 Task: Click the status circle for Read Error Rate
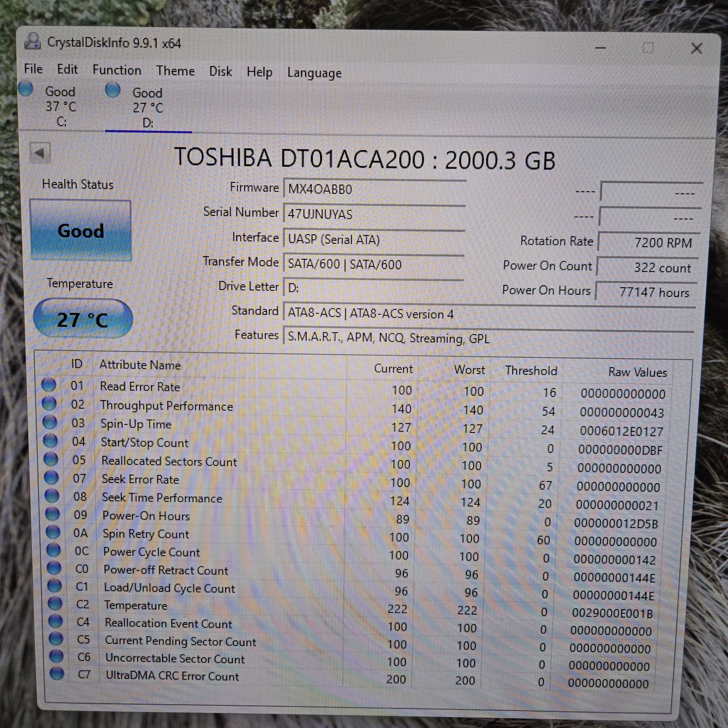tap(49, 385)
